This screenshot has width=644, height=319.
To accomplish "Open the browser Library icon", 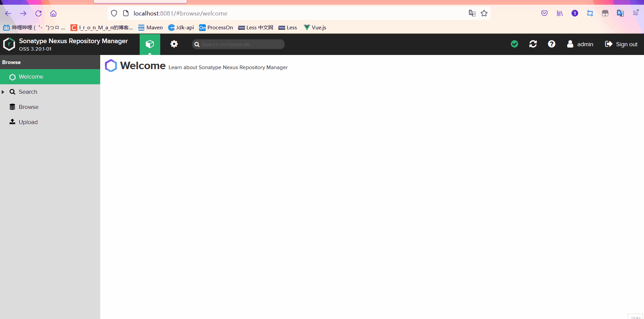I will (560, 13).
